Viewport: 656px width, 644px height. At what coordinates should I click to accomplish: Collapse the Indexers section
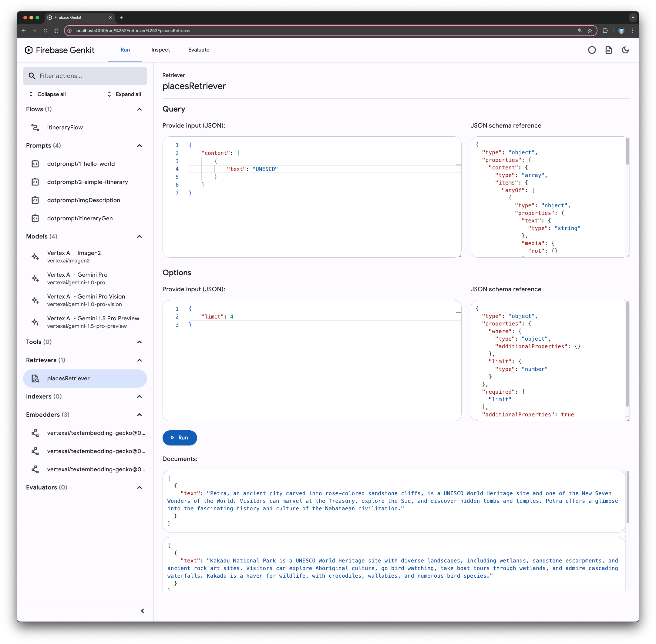pos(140,396)
